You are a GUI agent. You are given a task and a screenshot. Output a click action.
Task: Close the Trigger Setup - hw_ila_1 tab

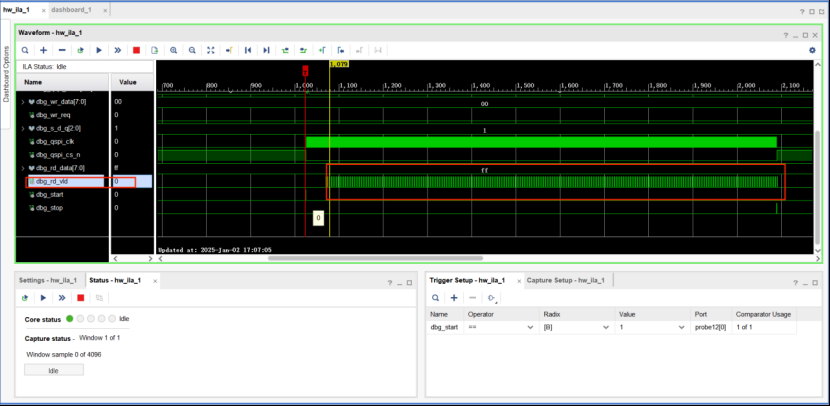coord(519,281)
